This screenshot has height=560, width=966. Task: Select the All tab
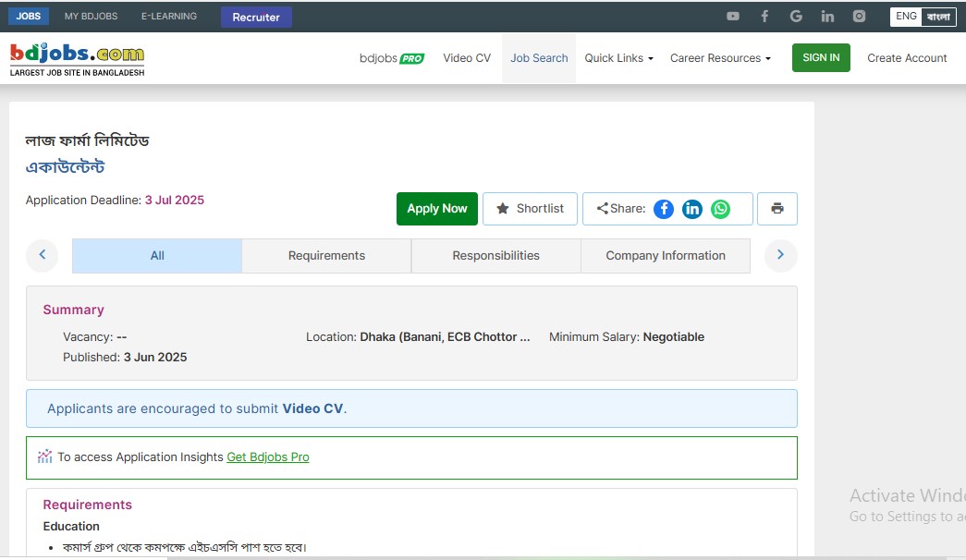tap(157, 256)
